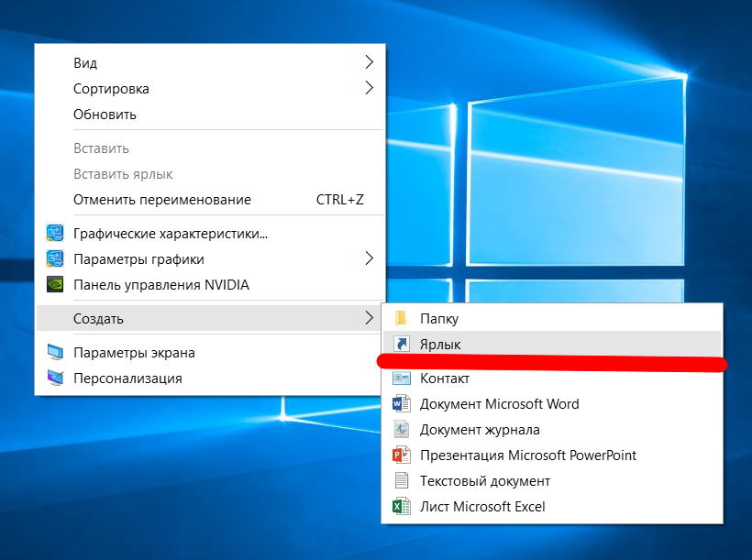Open Персонализация settings

[210, 379]
